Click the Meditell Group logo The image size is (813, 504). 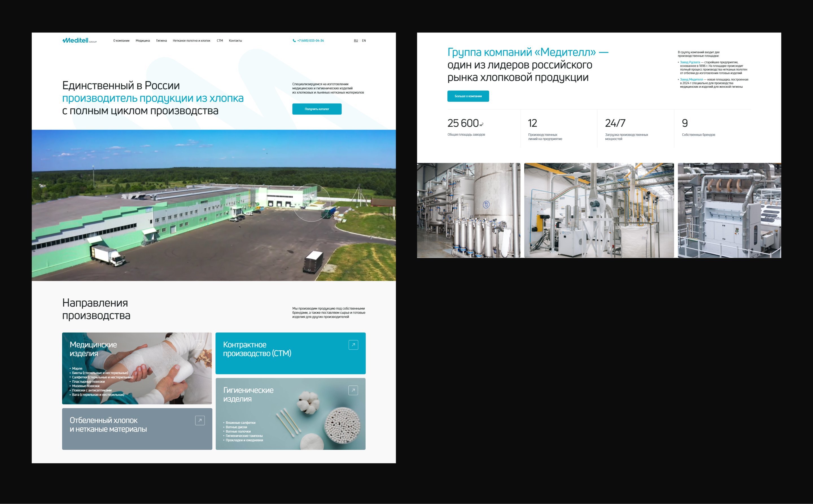tap(79, 41)
